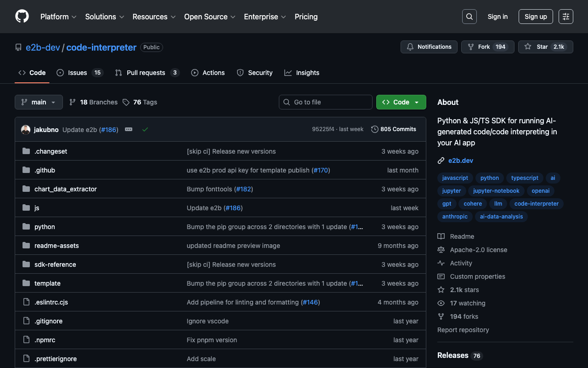Image resolution: width=588 pixels, height=368 pixels.
Task: Open the 805 Commits history
Action: tap(394, 129)
